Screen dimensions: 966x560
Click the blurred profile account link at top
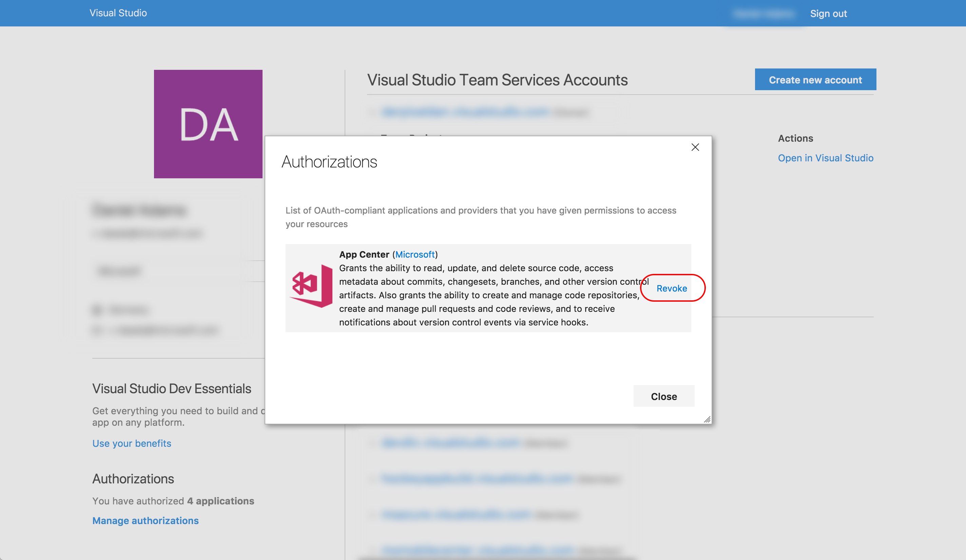pyautogui.click(x=762, y=13)
